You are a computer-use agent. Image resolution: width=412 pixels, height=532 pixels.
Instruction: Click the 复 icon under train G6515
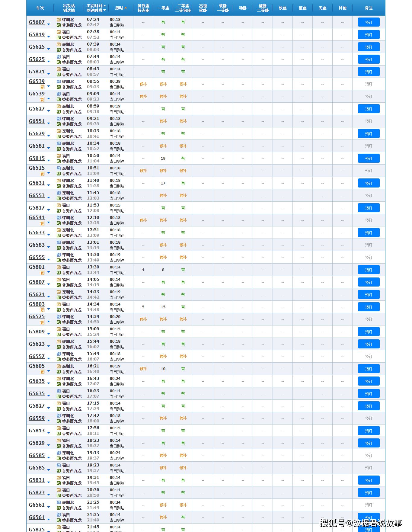click(42, 174)
